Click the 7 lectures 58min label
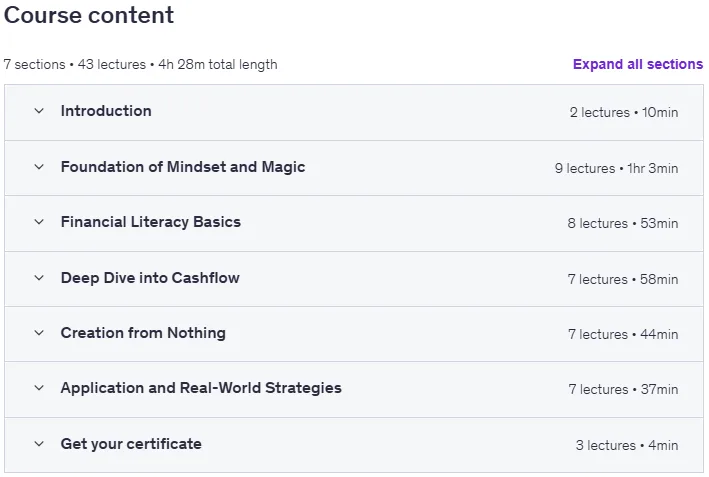Screen dimensions: 709x477 [x=623, y=279]
